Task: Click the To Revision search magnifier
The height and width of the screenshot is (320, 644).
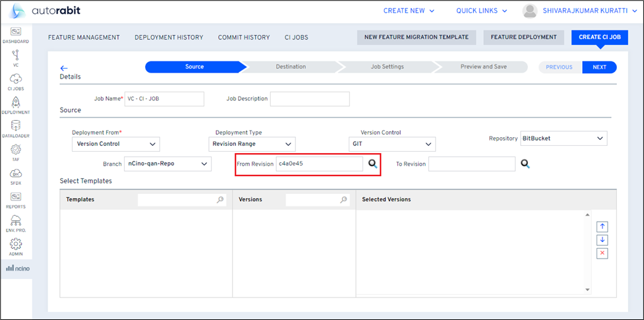Action: coord(525,164)
